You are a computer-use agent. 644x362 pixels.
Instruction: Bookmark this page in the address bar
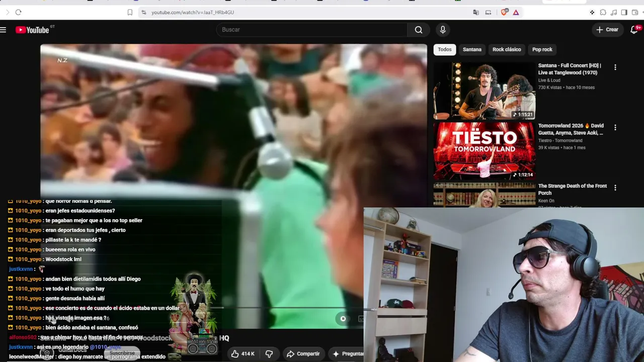coord(130,12)
